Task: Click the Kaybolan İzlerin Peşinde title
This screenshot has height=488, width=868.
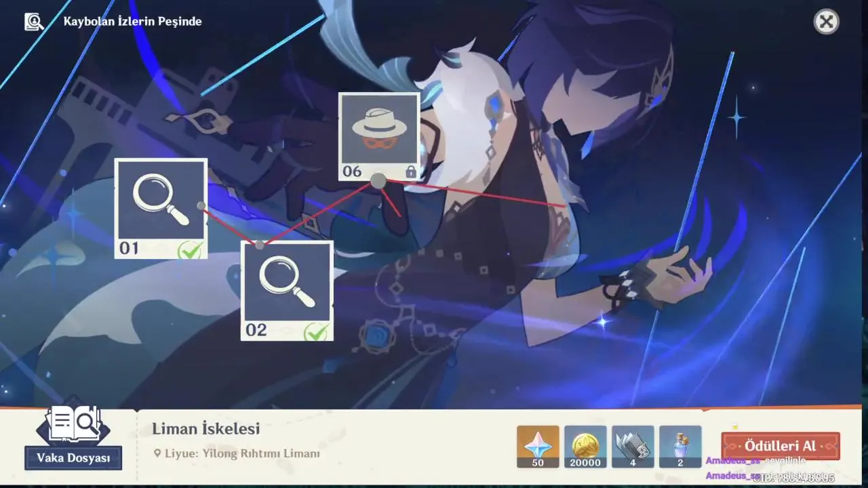Action: 132,21
